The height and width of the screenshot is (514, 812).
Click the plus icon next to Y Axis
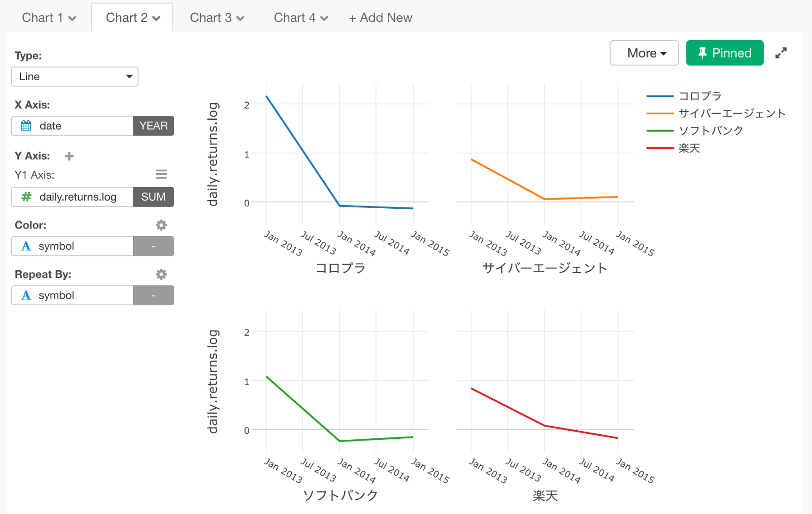70,156
